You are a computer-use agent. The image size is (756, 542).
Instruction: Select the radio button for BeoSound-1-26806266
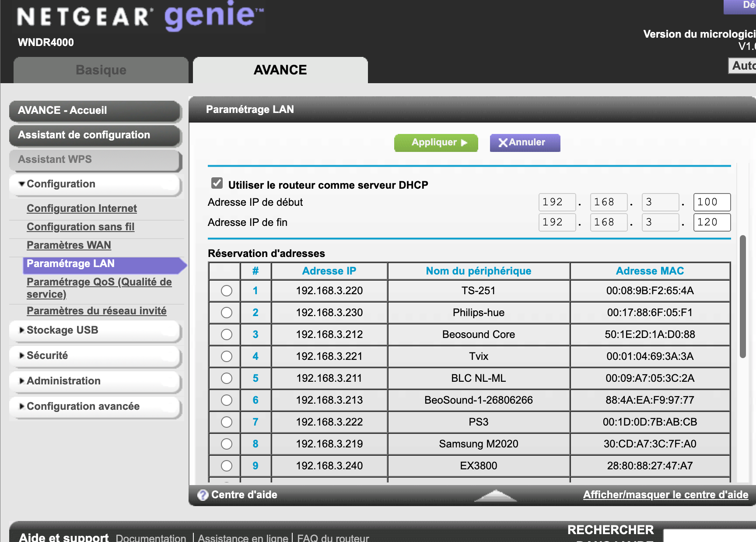point(227,400)
